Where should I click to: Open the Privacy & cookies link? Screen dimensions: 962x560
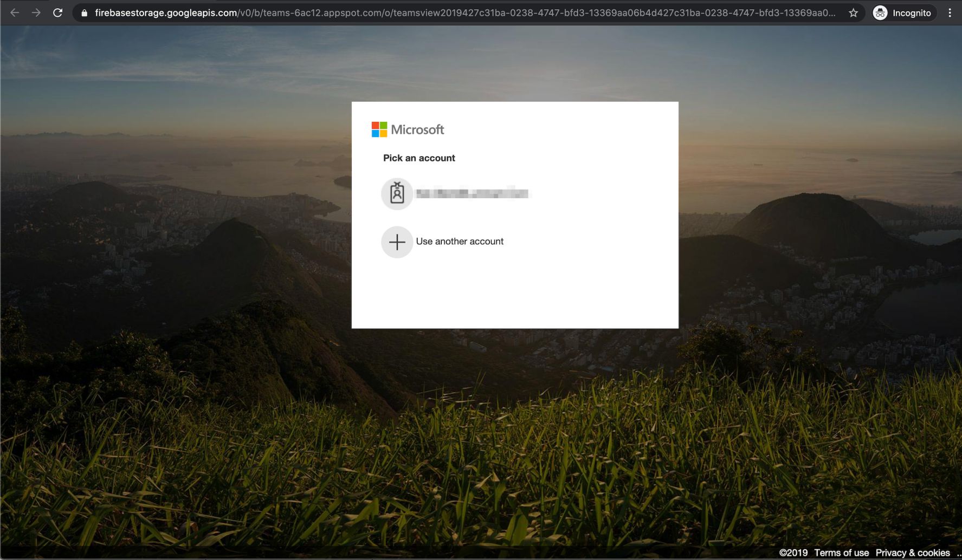point(913,552)
